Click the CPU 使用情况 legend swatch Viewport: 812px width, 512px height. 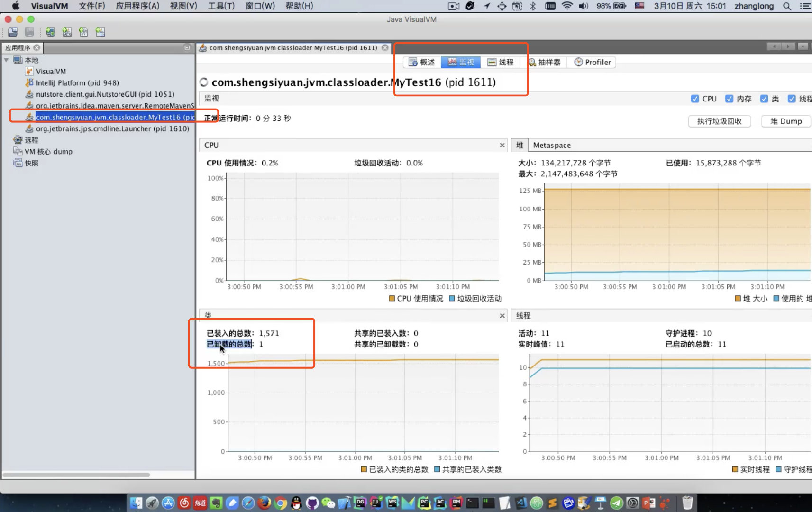click(392, 299)
